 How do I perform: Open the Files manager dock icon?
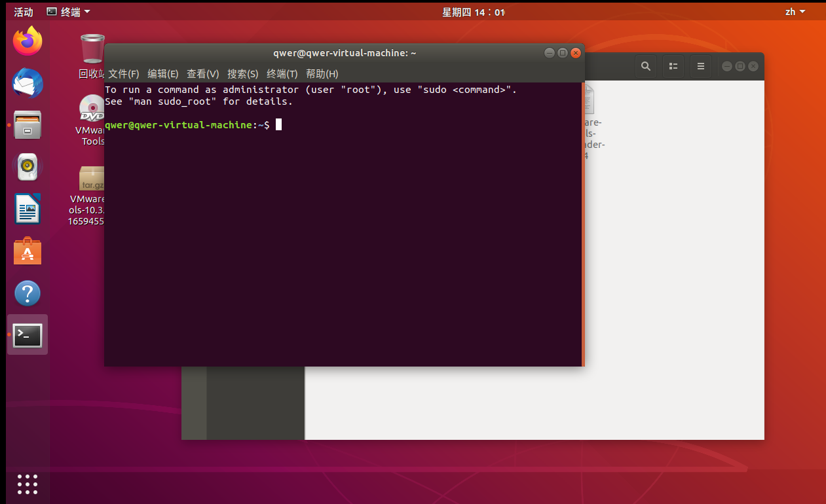pyautogui.click(x=28, y=125)
